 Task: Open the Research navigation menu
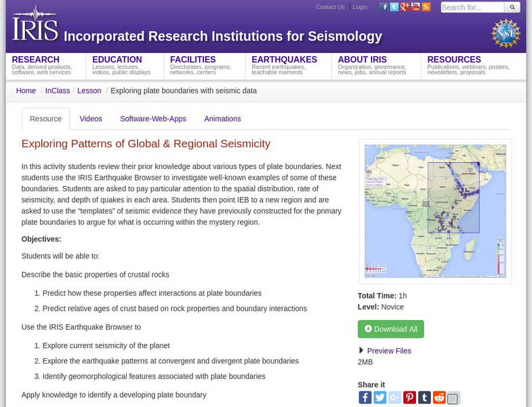pyautogui.click(x=35, y=60)
